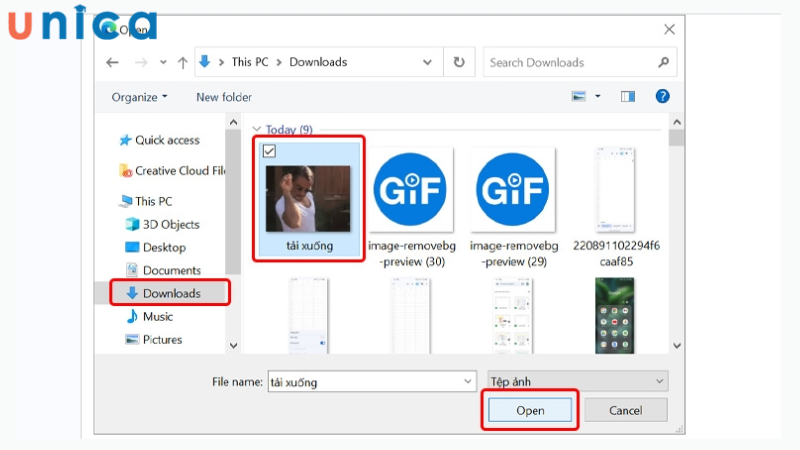
Task: Click the magnifier search icon
Action: [x=663, y=62]
